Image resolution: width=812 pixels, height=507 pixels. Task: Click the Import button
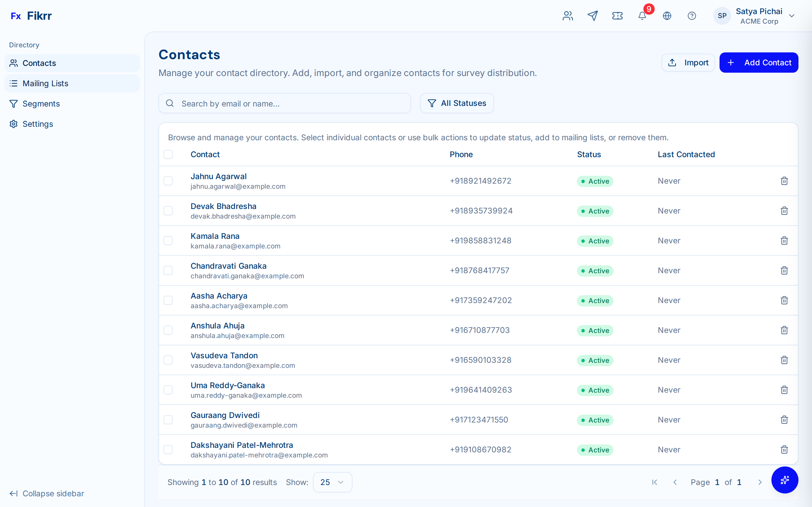coord(688,62)
